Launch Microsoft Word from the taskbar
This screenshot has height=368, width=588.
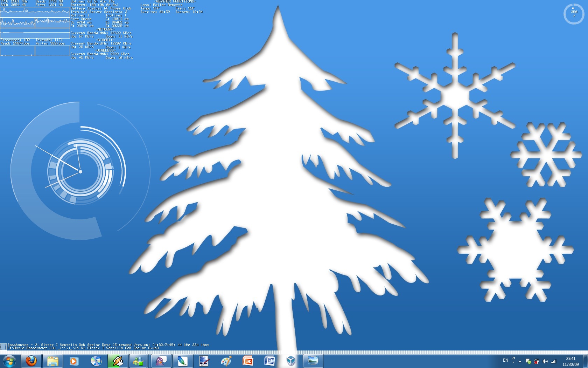pyautogui.click(x=269, y=361)
